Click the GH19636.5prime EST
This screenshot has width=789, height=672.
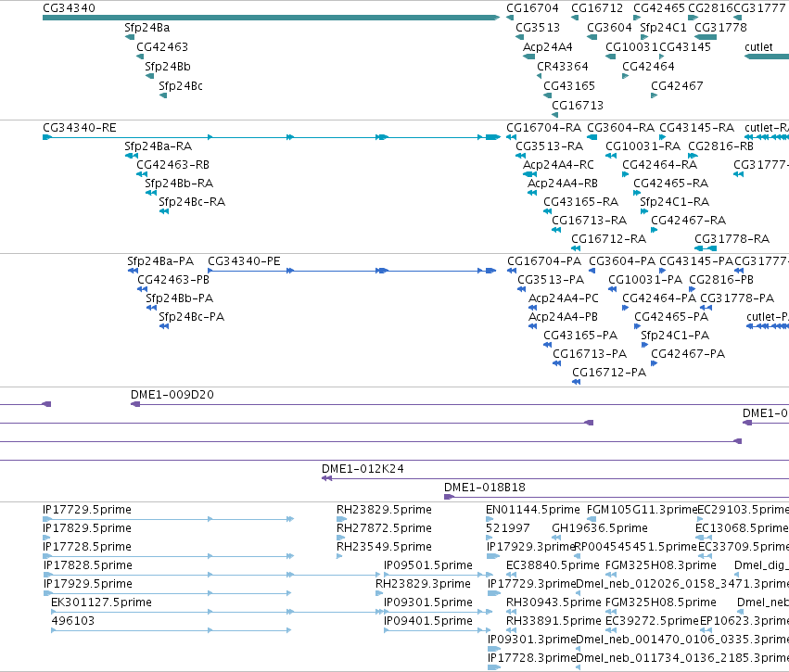click(556, 538)
